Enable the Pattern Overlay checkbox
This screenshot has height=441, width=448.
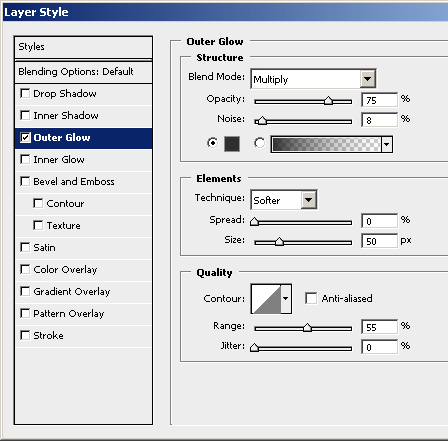[x=25, y=313]
